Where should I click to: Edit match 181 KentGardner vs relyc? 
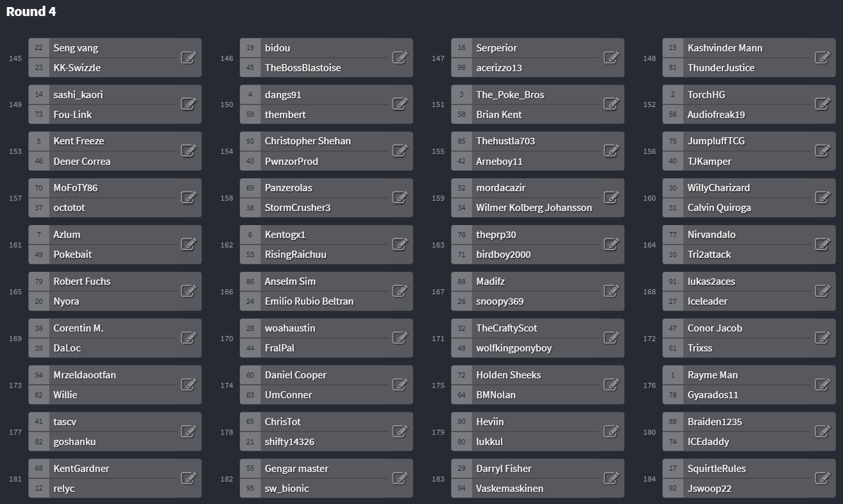point(188,478)
